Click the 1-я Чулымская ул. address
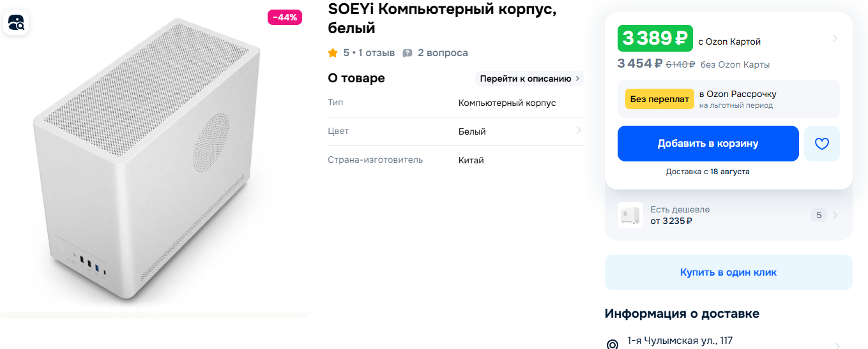 (x=680, y=341)
